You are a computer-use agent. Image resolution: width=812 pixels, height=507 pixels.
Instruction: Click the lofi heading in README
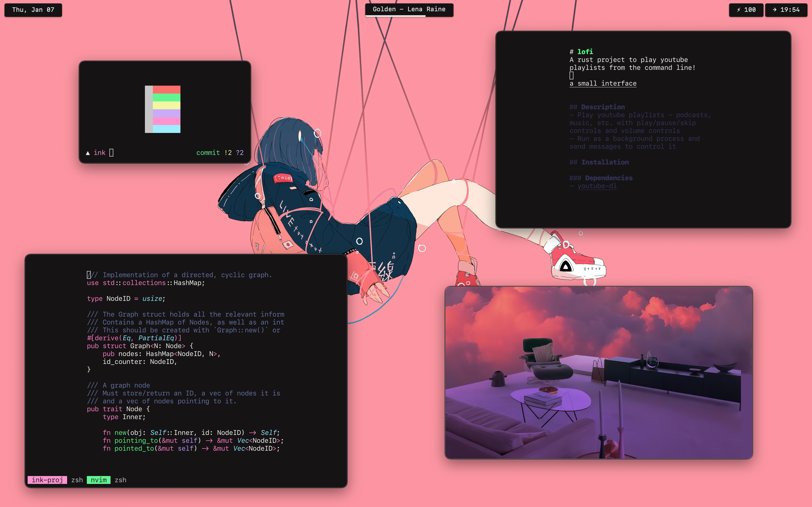point(585,52)
